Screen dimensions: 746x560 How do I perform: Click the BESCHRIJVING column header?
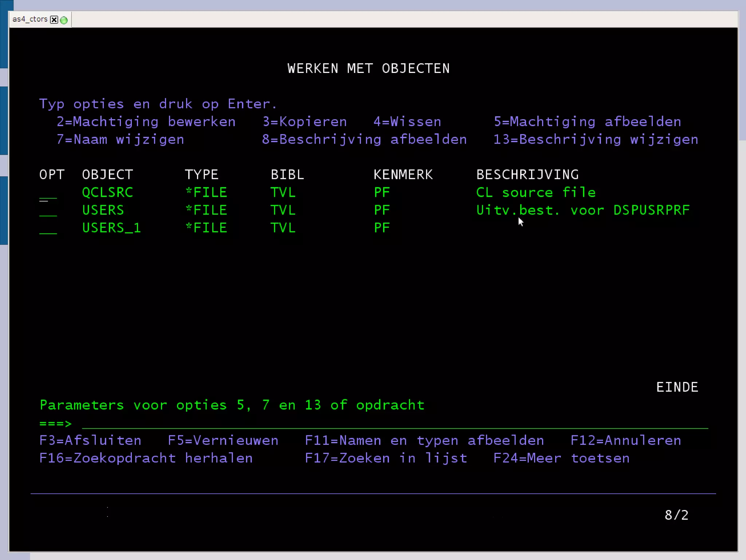(527, 175)
